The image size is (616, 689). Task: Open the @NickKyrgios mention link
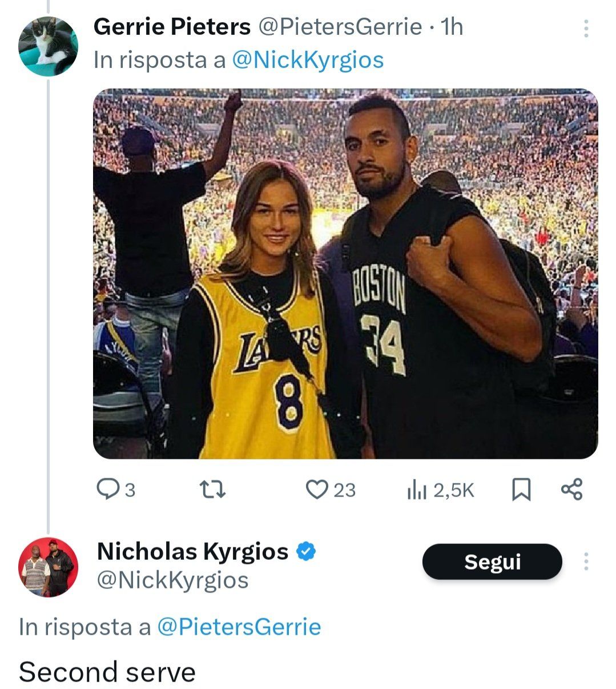coord(308,59)
